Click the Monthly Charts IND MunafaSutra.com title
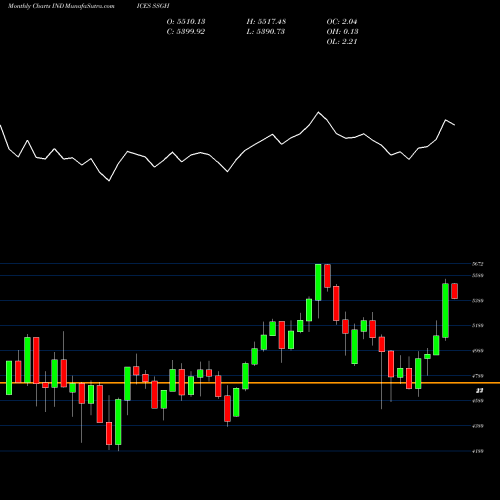This screenshot has height=500, width=500. coord(61,6)
